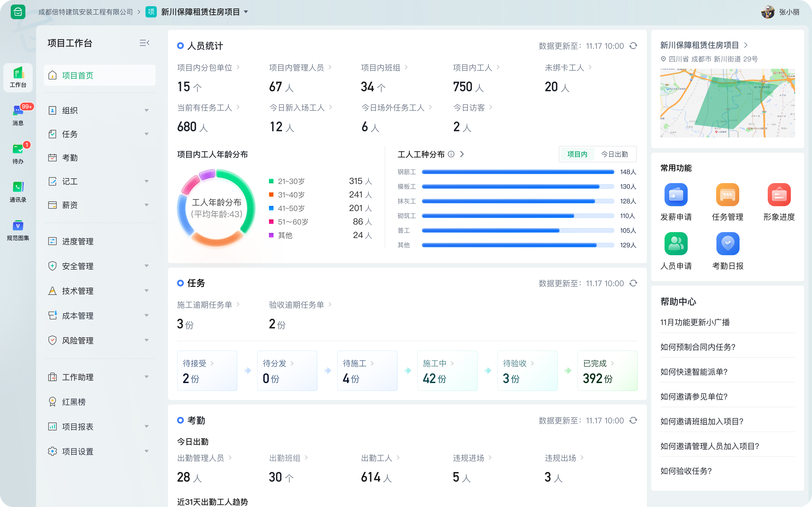
Task: Open the 考勤日报 quick function
Action: click(x=727, y=250)
